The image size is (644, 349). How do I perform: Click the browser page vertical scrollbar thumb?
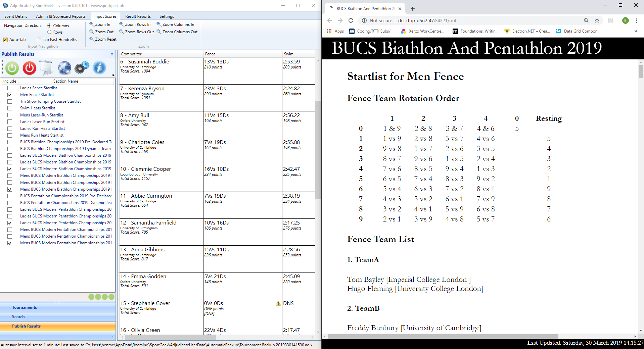pyautogui.click(x=641, y=71)
